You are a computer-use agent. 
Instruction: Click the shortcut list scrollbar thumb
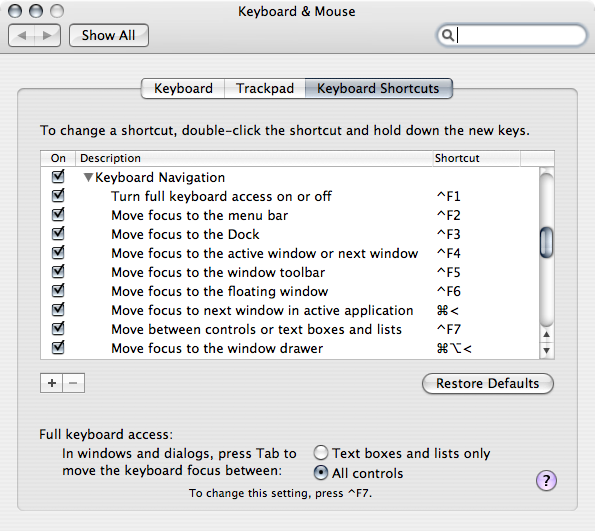point(546,242)
